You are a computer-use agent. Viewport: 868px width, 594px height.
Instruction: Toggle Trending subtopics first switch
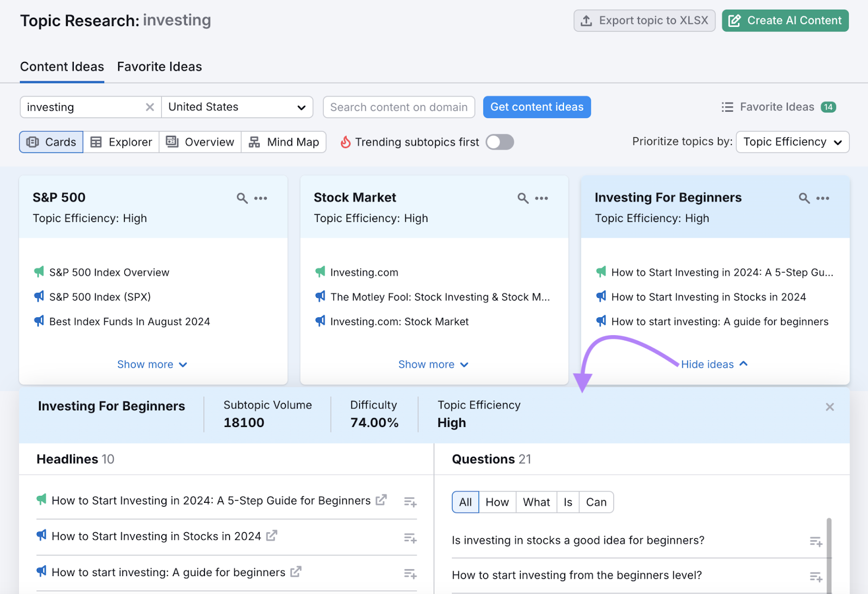click(500, 142)
